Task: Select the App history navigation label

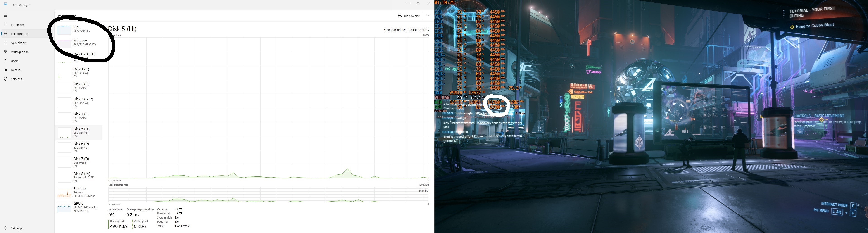Action: click(19, 43)
